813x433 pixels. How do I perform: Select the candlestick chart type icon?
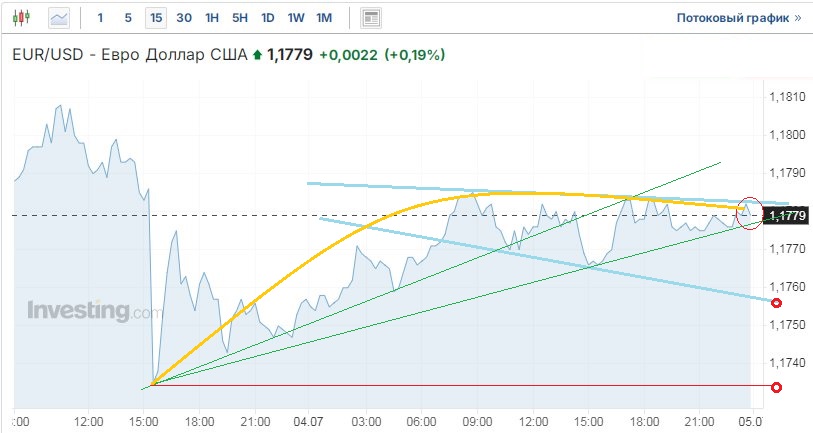(x=23, y=18)
